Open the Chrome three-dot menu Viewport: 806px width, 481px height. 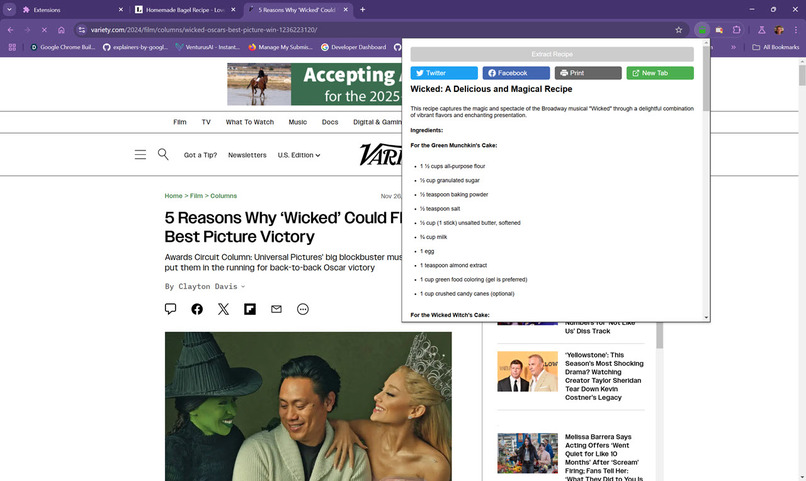pos(796,30)
